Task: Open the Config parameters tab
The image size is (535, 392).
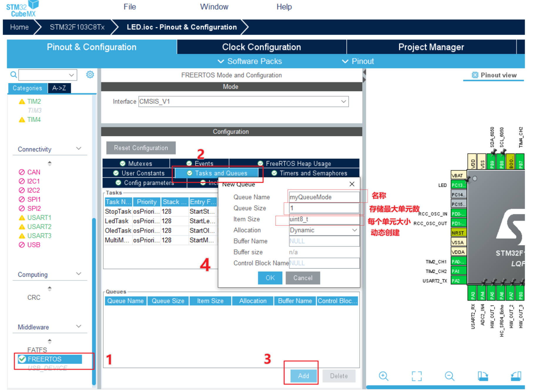Action: (145, 183)
